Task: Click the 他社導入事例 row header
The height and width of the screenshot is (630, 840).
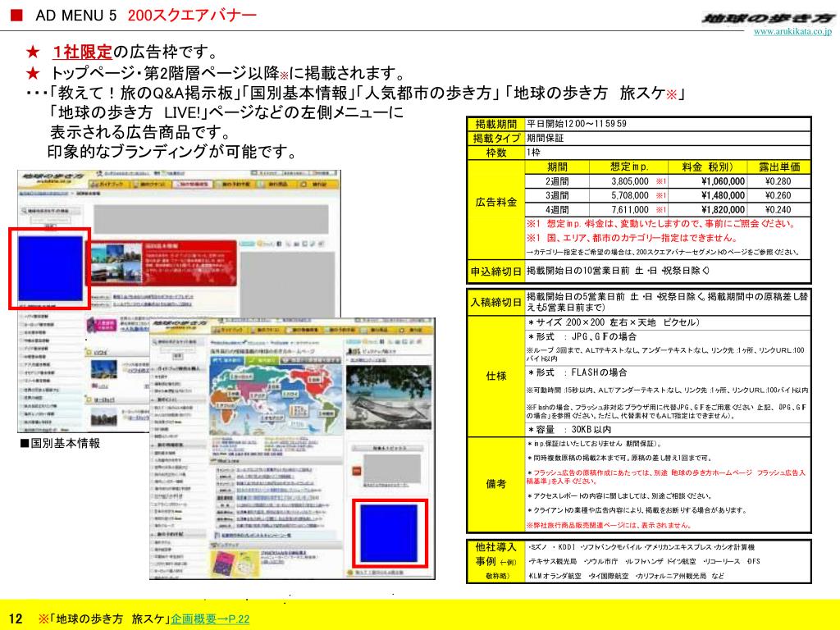Action: (496, 561)
